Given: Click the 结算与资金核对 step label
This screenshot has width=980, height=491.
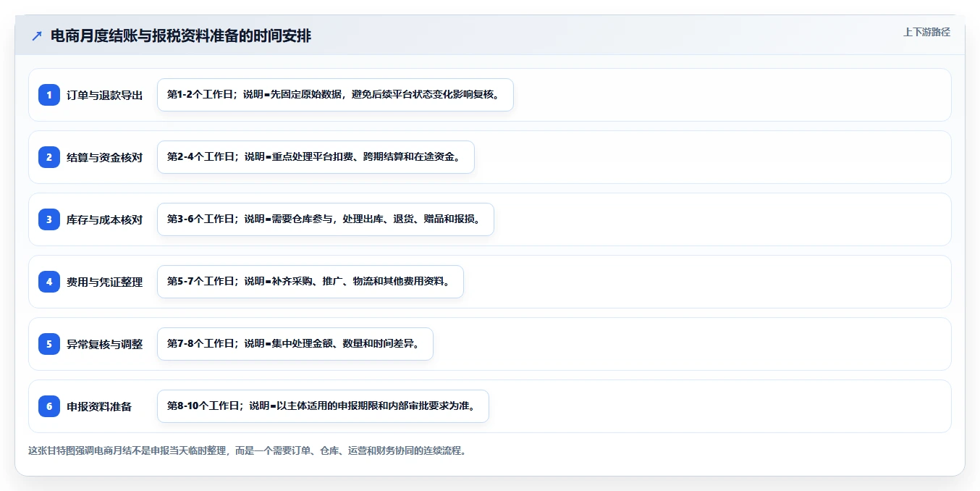Looking at the screenshot, I should pyautogui.click(x=105, y=157).
